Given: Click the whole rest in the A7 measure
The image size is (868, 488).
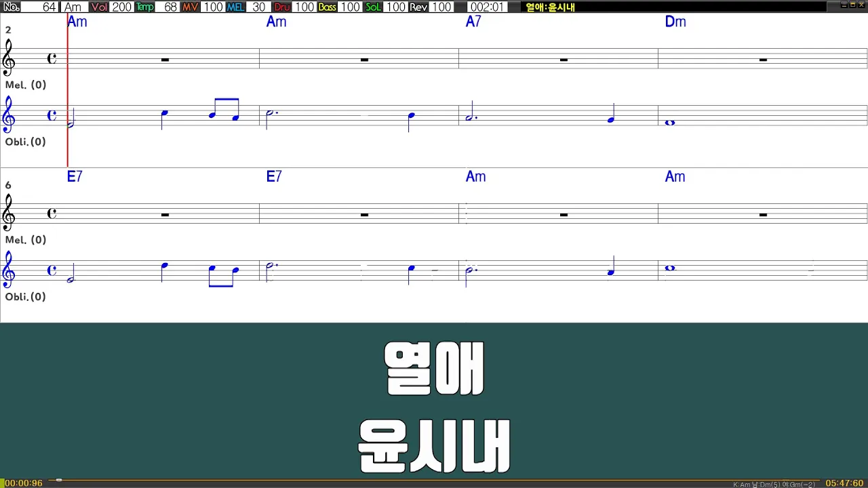Looking at the screenshot, I should [564, 60].
